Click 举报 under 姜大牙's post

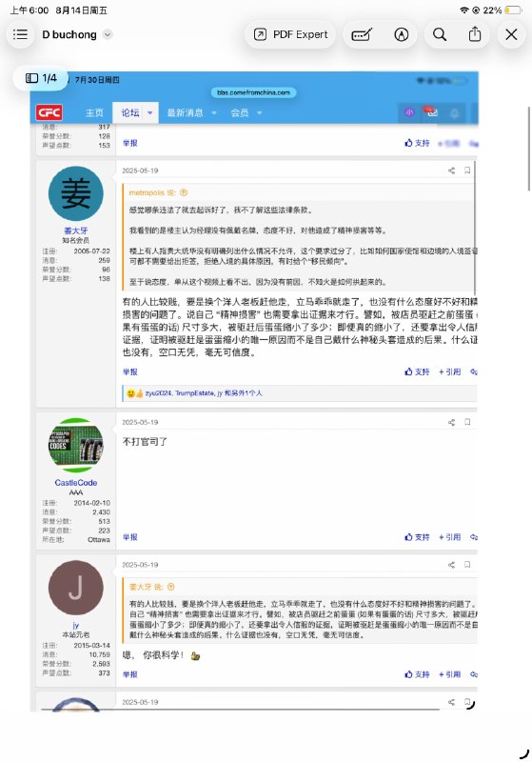click(130, 371)
